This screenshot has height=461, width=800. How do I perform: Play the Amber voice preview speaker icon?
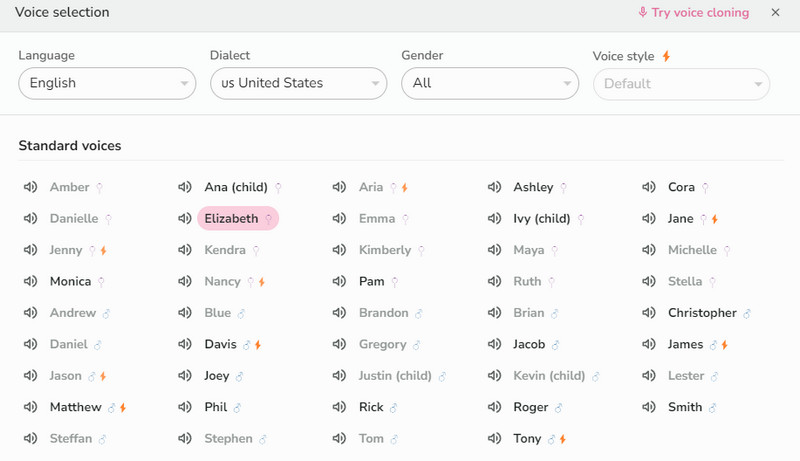[x=30, y=187]
